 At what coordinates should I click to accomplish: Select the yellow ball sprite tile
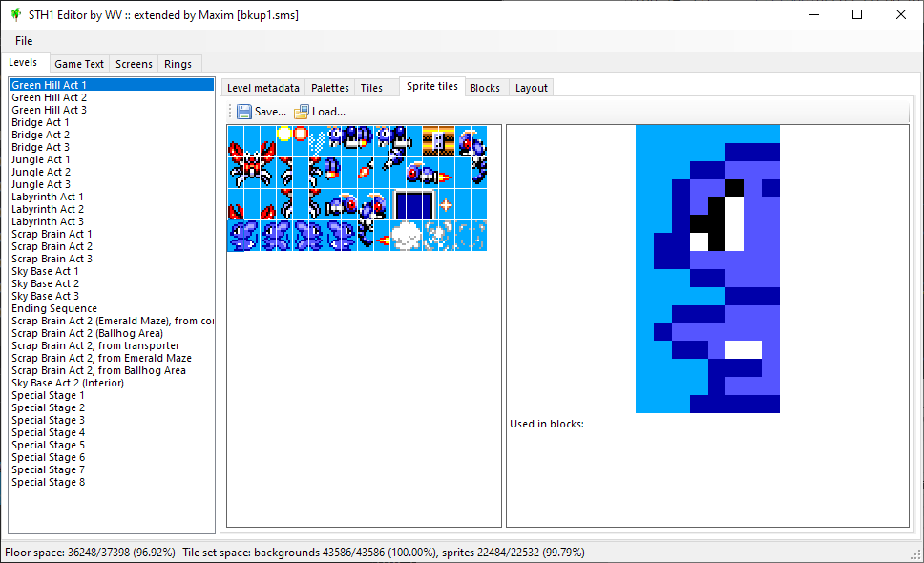coord(284,141)
